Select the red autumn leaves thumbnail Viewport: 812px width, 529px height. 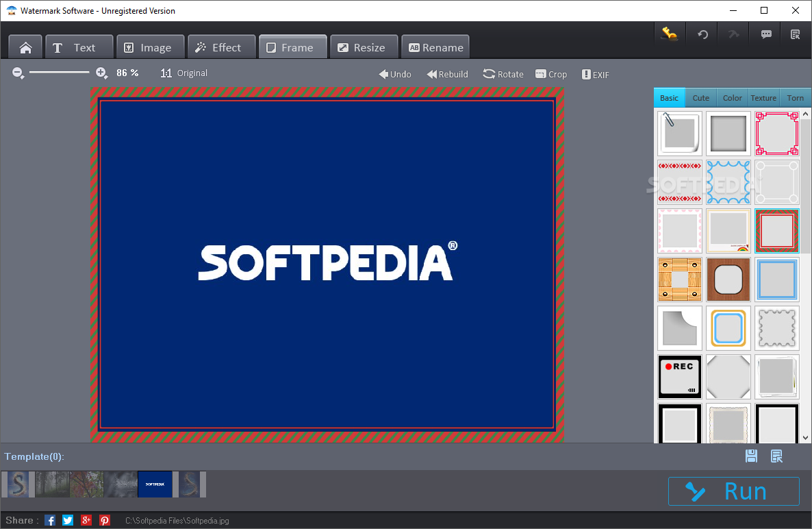pos(86,484)
